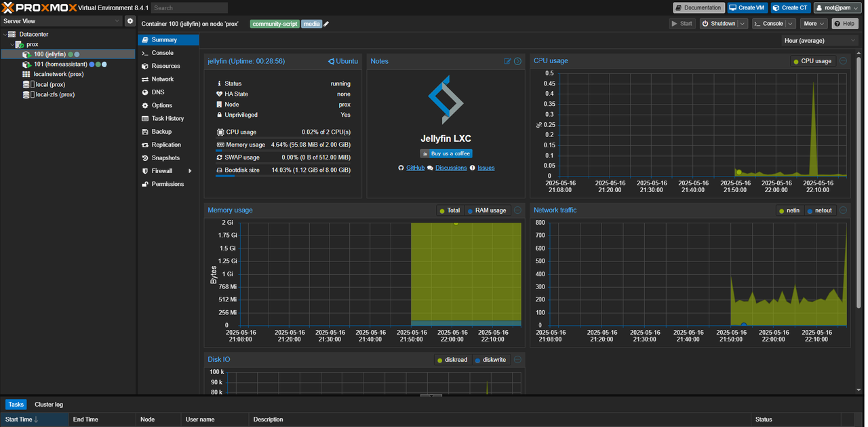The image size is (868, 427).
Task: Sort tasks by Start Time column
Action: [35, 420]
